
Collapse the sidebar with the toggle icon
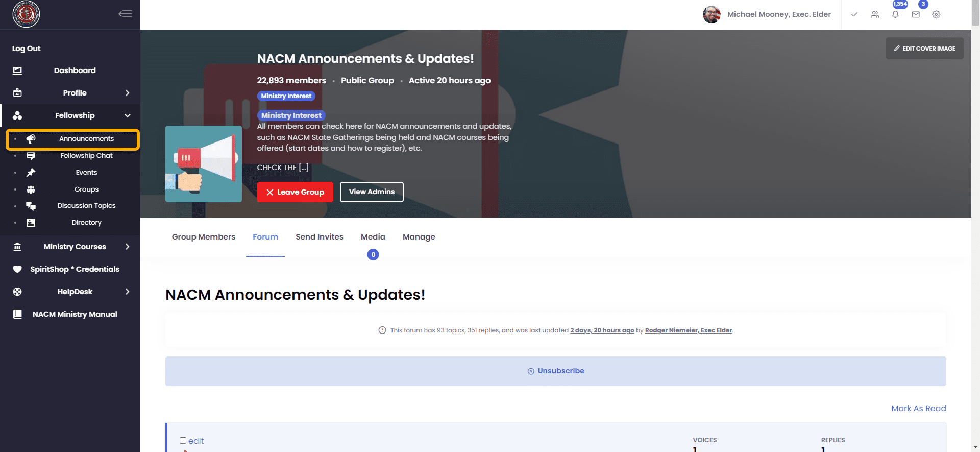(125, 14)
